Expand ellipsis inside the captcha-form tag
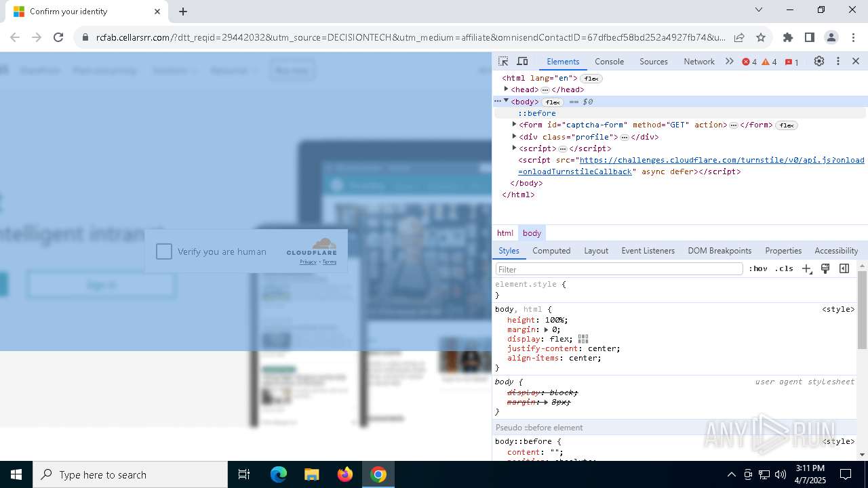 click(733, 125)
